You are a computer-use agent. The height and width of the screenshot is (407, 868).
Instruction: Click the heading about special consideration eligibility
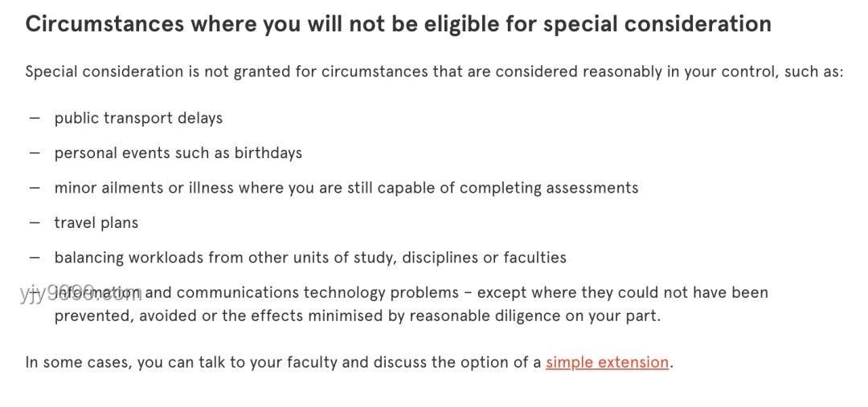click(x=399, y=24)
